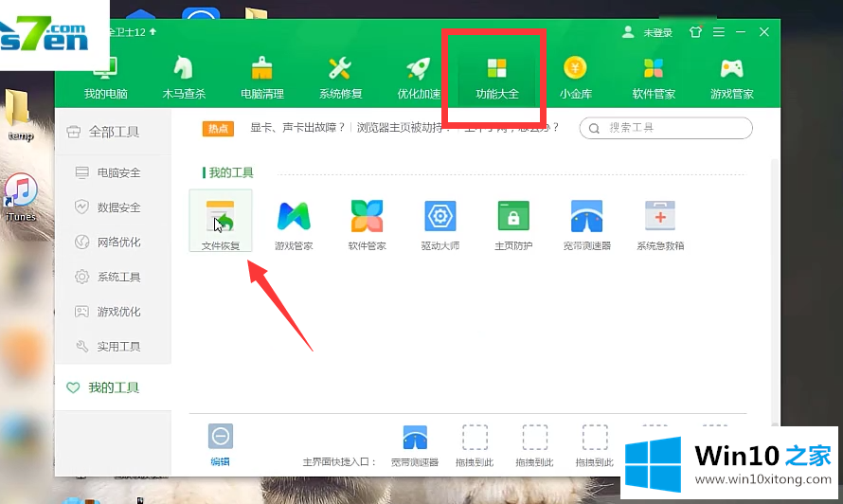
Task: Click the search magnifier icon
Action: pos(594,128)
